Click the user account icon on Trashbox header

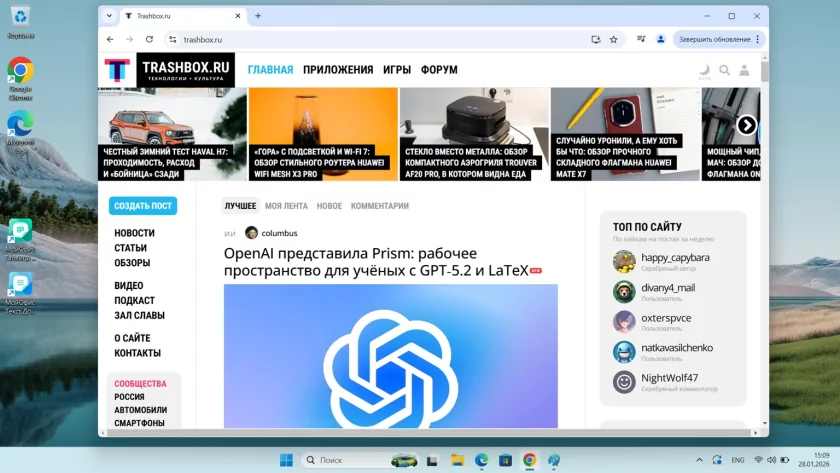(744, 70)
